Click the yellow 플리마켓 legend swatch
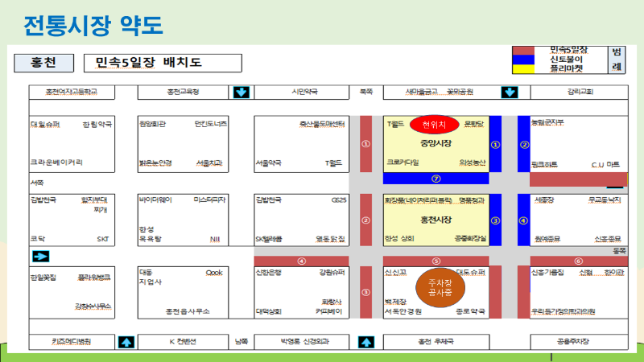The width and height of the screenshot is (644, 362). tap(528, 69)
